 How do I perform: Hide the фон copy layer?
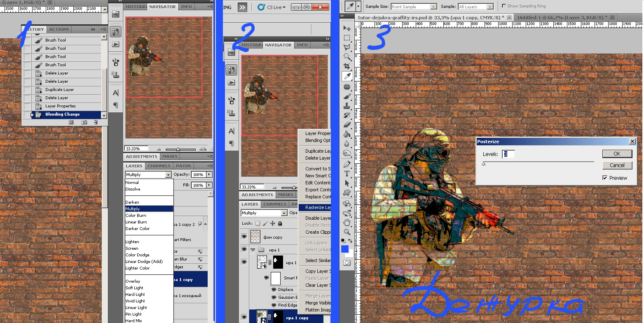[x=244, y=237]
